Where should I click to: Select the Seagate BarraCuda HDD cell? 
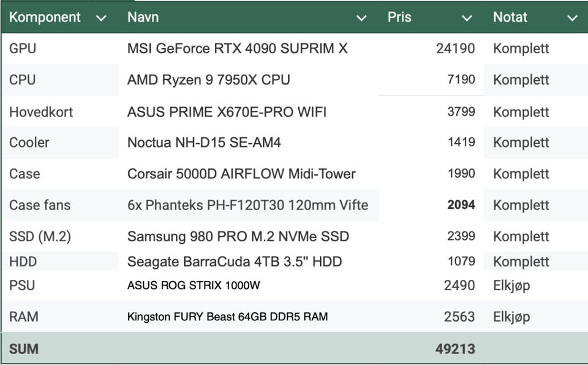coord(235,262)
